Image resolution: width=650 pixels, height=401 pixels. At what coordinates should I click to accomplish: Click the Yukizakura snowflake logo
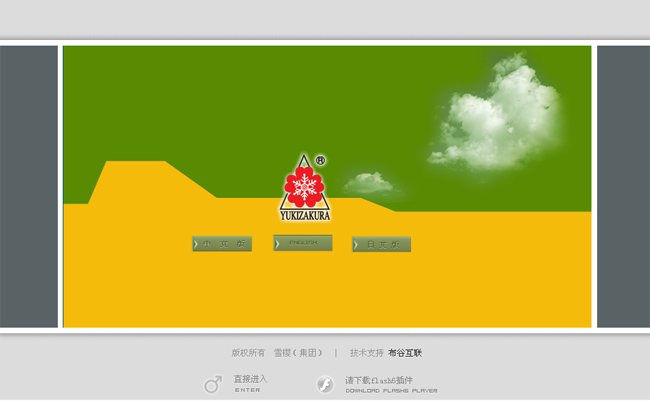click(304, 186)
